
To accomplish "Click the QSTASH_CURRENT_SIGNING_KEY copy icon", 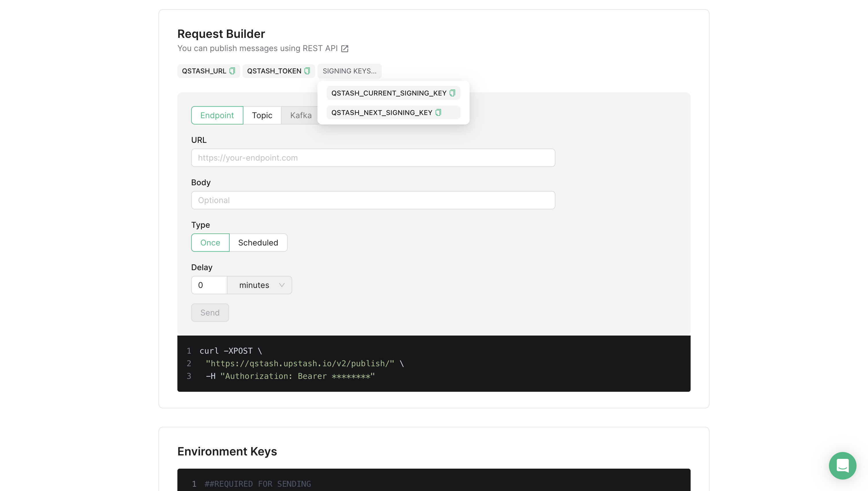I will click(452, 92).
